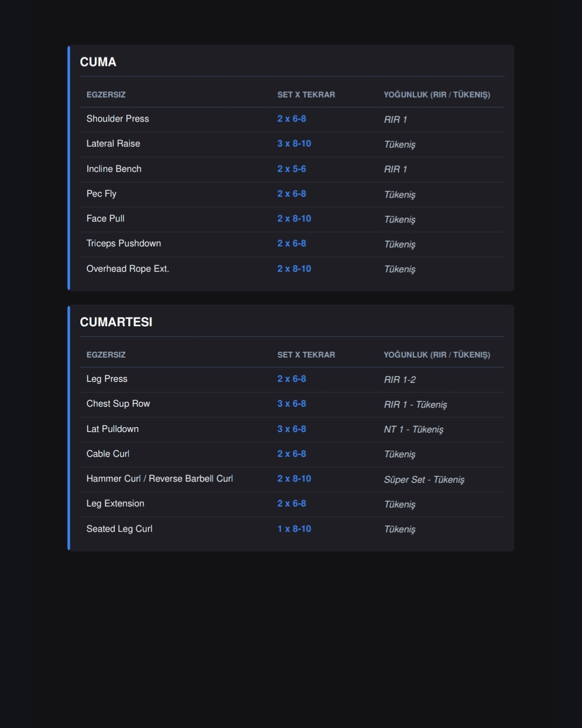Click the Tükeniş intensity for Overhead Rope Ext.
Screen dimensions: 582x728
coord(400,269)
